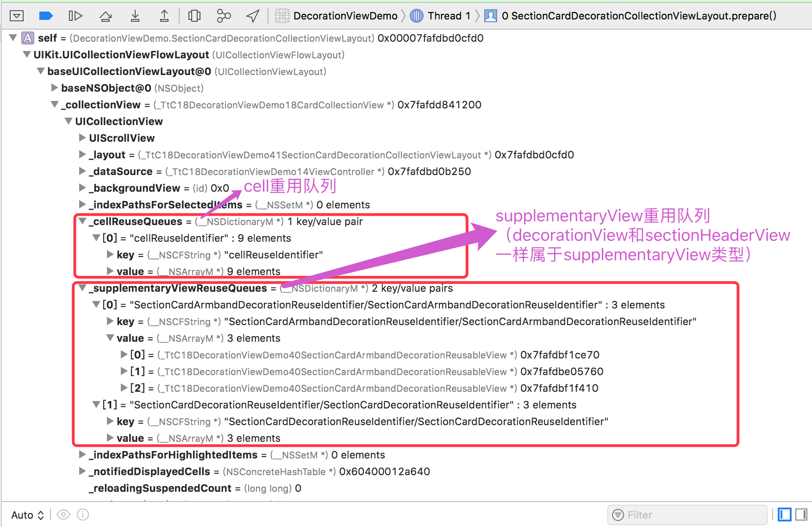Collapse the _cellReuseQueues entry

[x=81, y=221]
